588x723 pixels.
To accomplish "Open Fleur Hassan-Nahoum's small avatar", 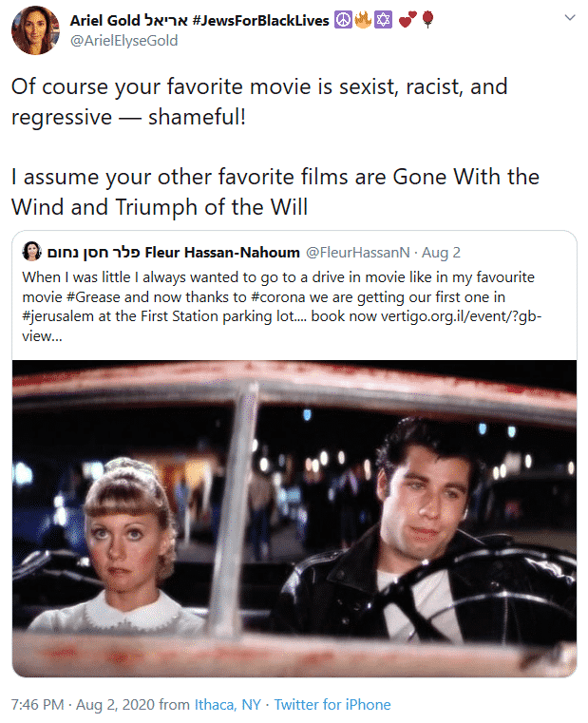I will pos(31,252).
